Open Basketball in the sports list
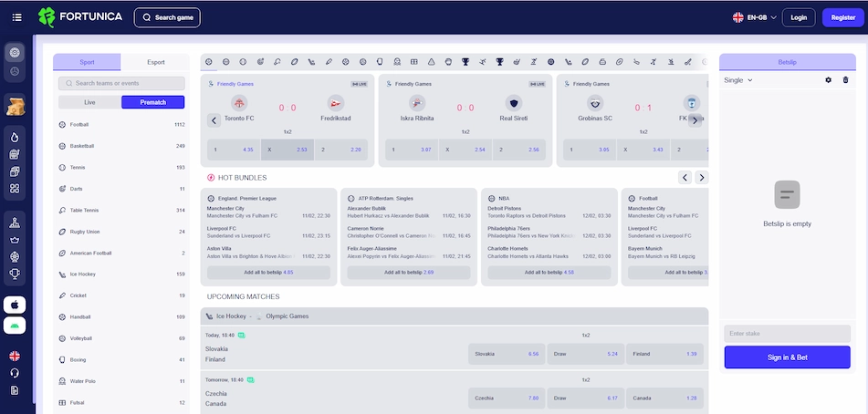 (x=121, y=146)
